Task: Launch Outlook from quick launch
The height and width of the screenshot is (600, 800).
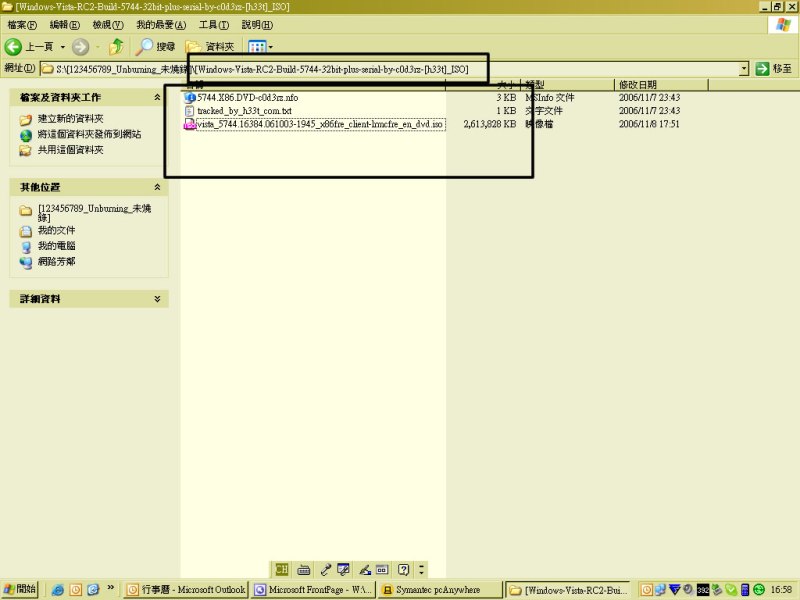Action: 76,590
